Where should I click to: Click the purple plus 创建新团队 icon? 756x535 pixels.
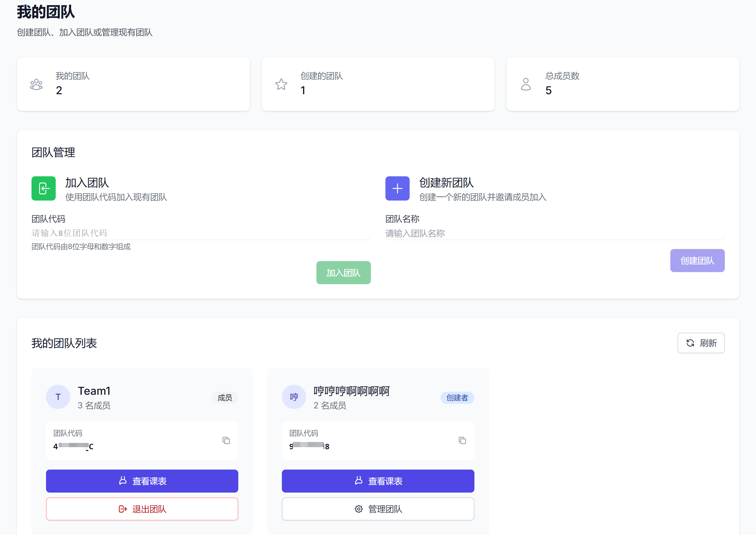[x=397, y=188]
